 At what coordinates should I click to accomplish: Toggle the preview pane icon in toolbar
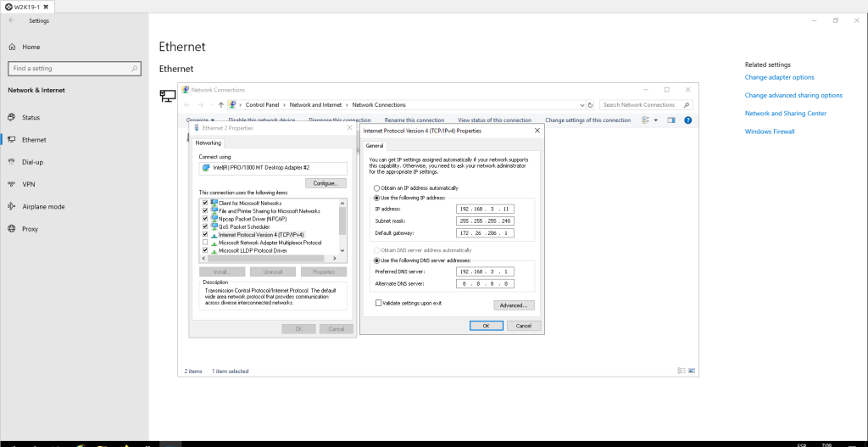670,120
